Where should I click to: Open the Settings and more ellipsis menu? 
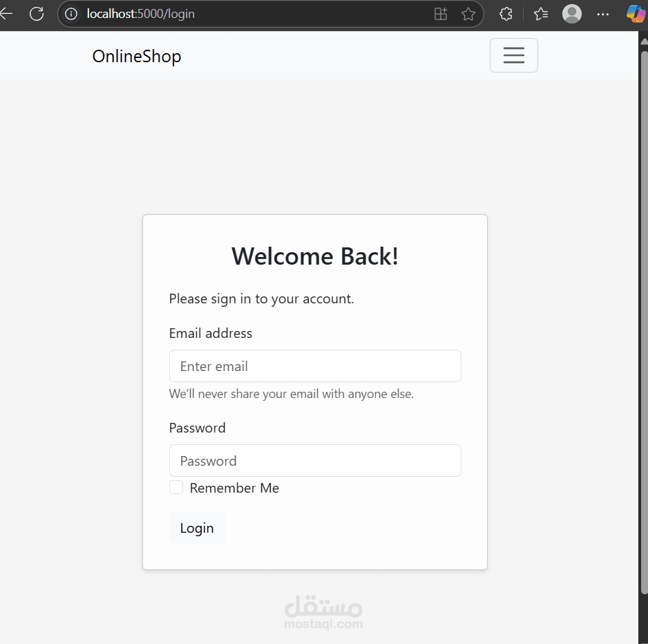pyautogui.click(x=602, y=14)
